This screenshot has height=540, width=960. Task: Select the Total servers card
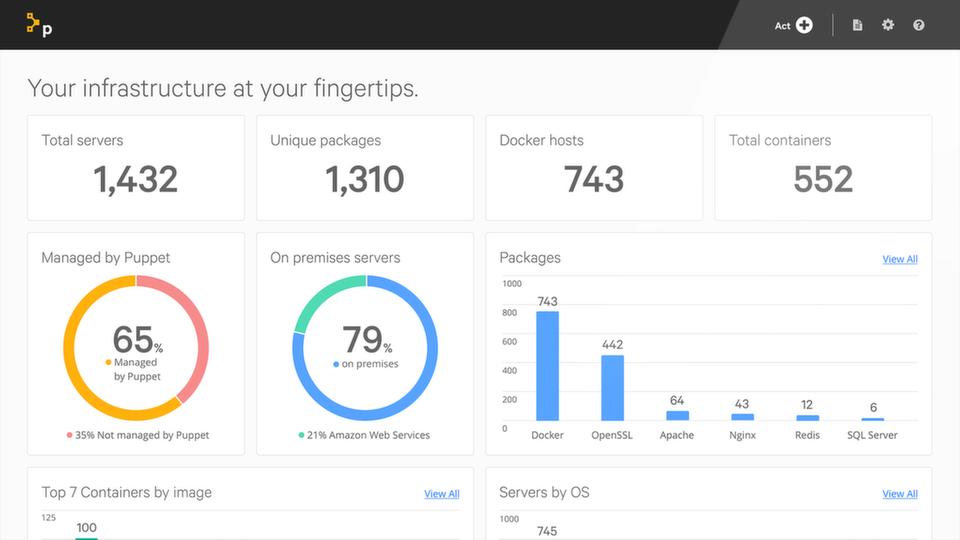coord(136,168)
